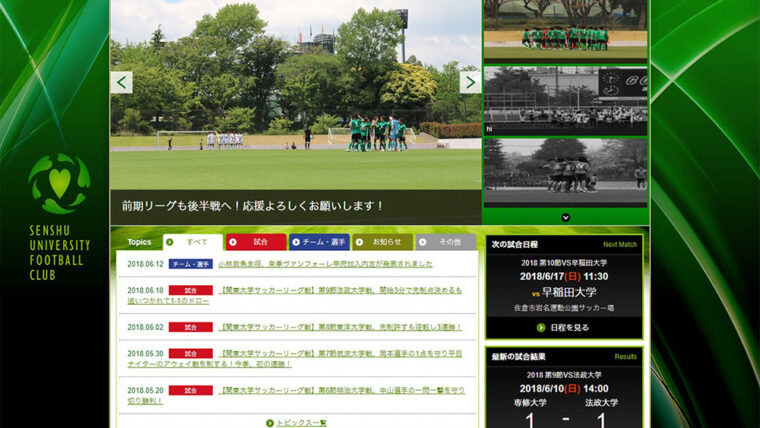
Task: Click the arrow icon beside トピックス一覧
Action: pyautogui.click(x=270, y=423)
